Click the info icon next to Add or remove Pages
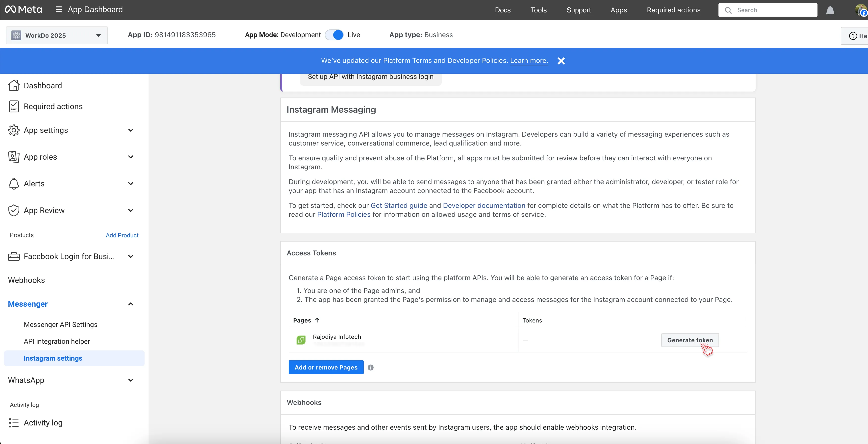The height and width of the screenshot is (444, 868). click(x=370, y=368)
